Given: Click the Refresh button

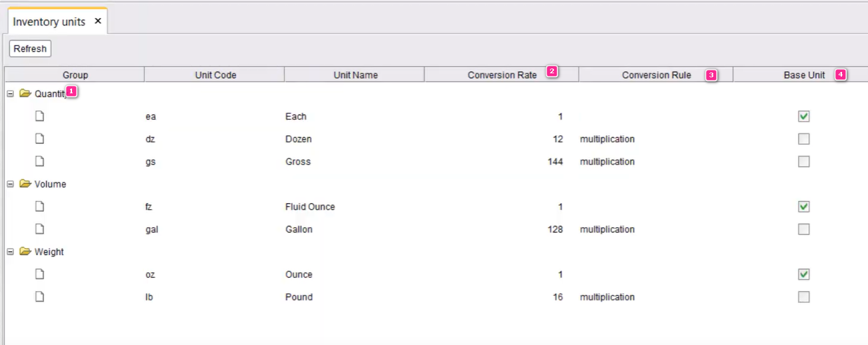Looking at the screenshot, I should [30, 49].
